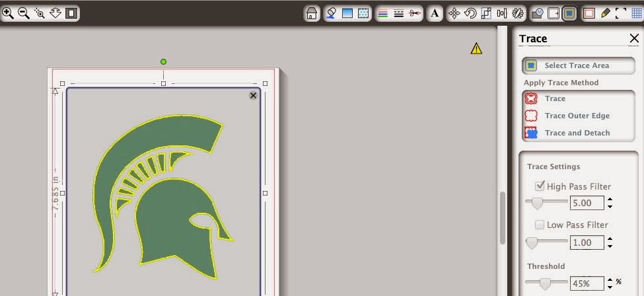Open the Rotate panel icon
This screenshot has width=644, height=296.
(470, 13)
